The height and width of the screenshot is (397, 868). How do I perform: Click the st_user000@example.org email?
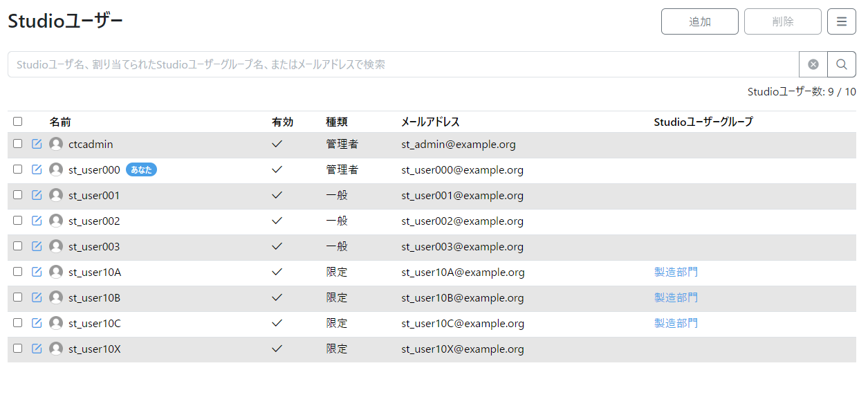click(x=463, y=170)
